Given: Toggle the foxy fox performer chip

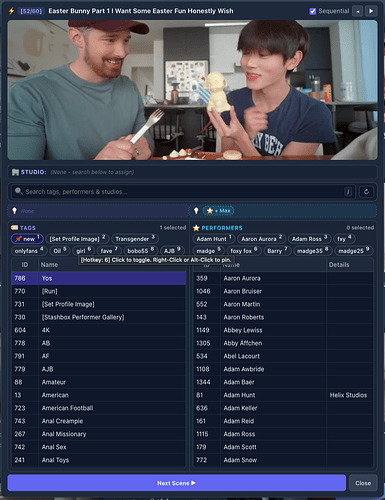Looking at the screenshot, I should 243,251.
